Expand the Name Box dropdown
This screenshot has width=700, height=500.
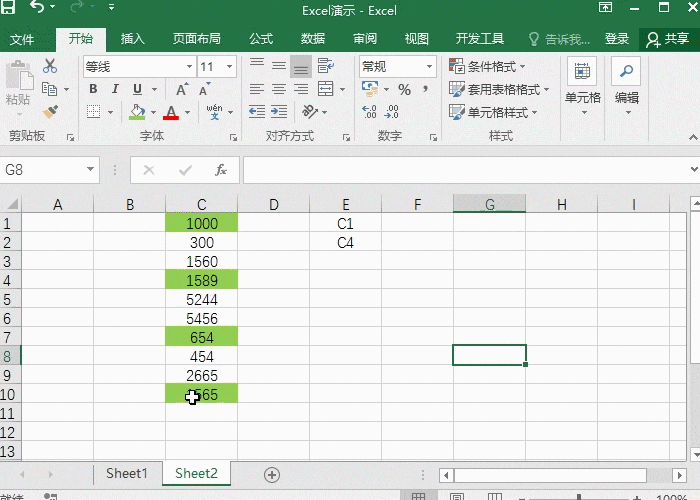click(x=90, y=170)
